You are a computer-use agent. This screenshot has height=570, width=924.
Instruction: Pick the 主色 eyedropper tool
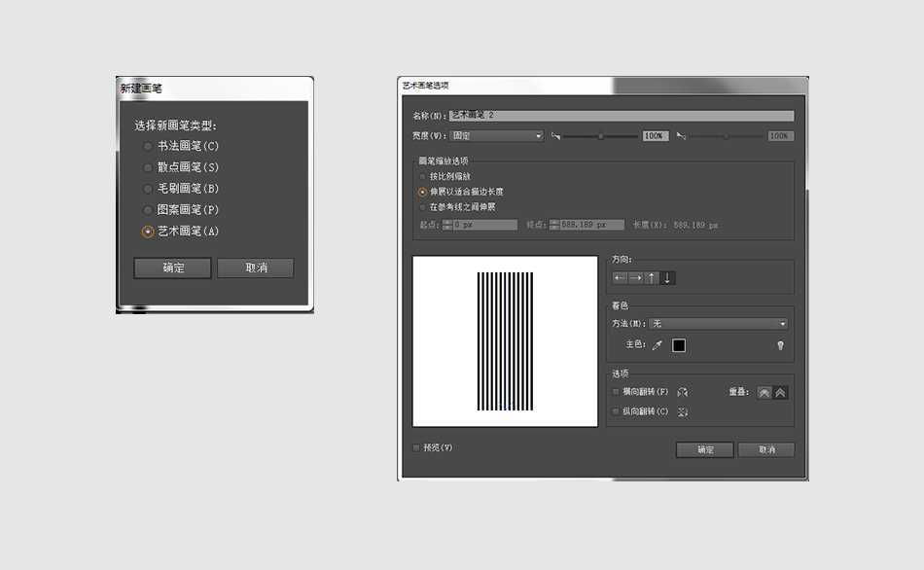click(x=657, y=345)
